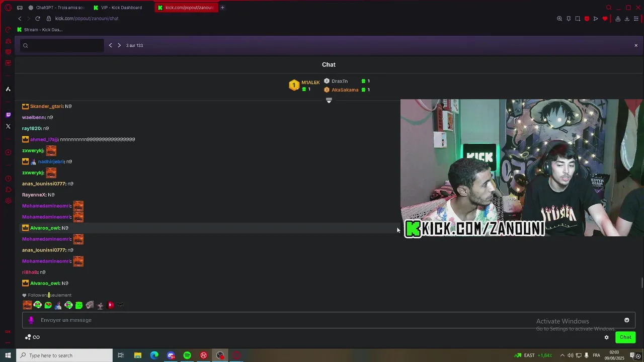Viewport: 644px width, 362px height.
Task: Reload the current page
Action: coord(37,19)
